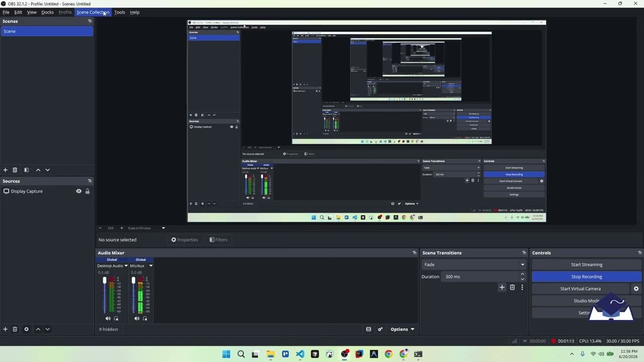Float the Scene Transitions dock

524,253
